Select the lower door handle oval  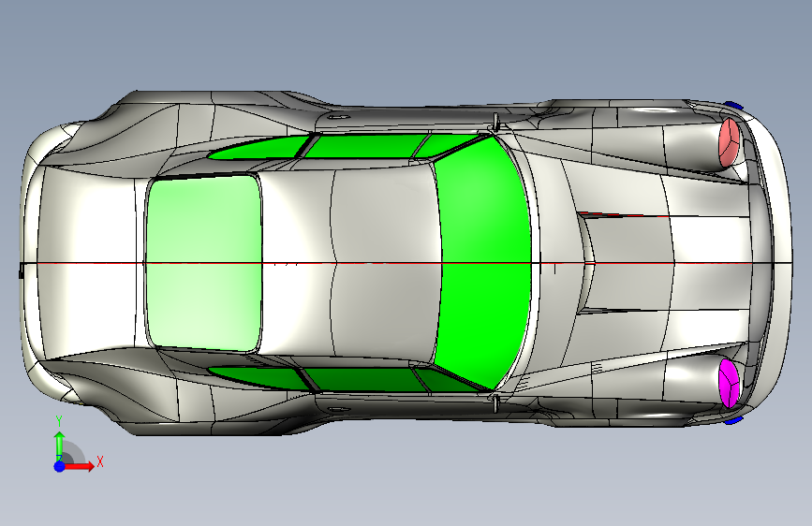pyautogui.click(x=338, y=409)
